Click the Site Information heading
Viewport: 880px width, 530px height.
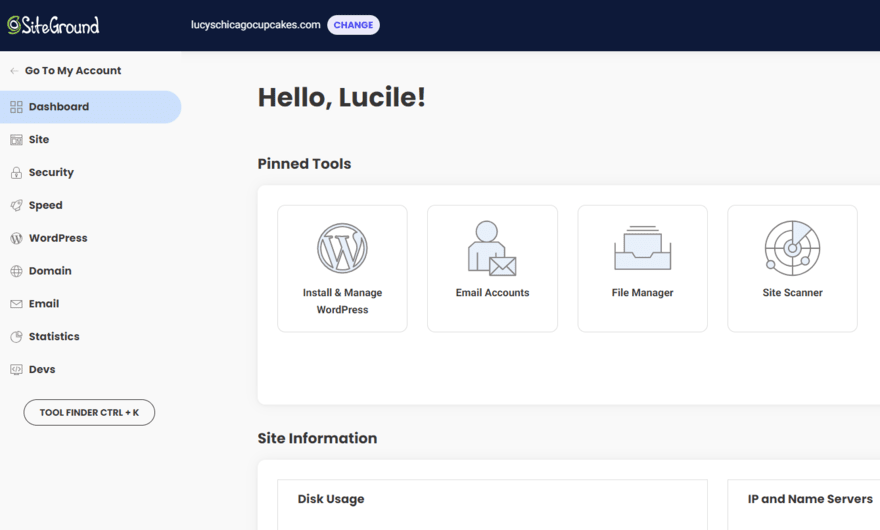(x=317, y=438)
